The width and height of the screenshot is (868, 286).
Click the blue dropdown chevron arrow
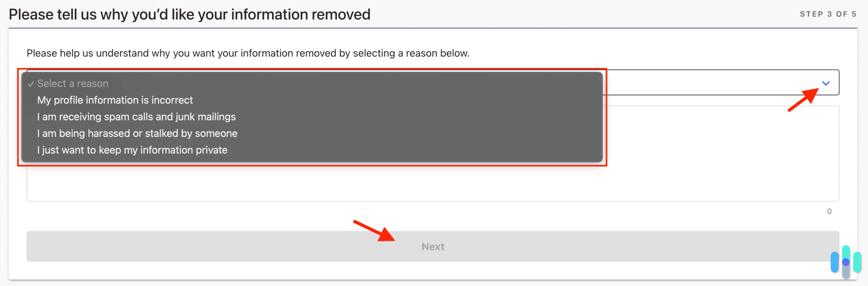(826, 83)
